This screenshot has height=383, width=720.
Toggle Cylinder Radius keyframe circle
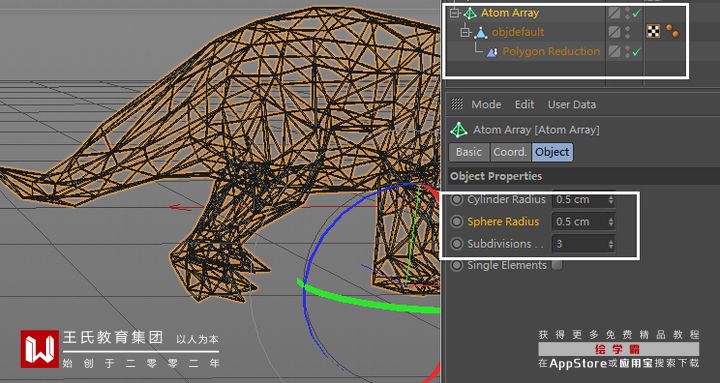[x=456, y=199]
